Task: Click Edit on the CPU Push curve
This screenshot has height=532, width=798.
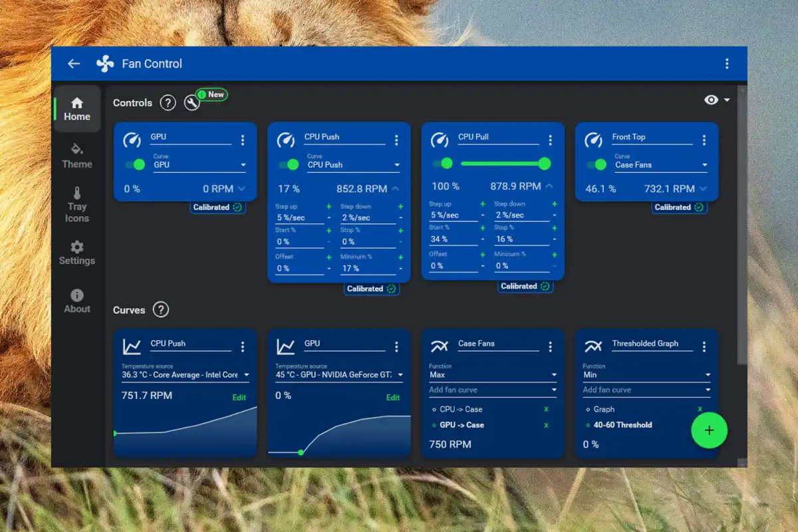Action: (x=239, y=398)
